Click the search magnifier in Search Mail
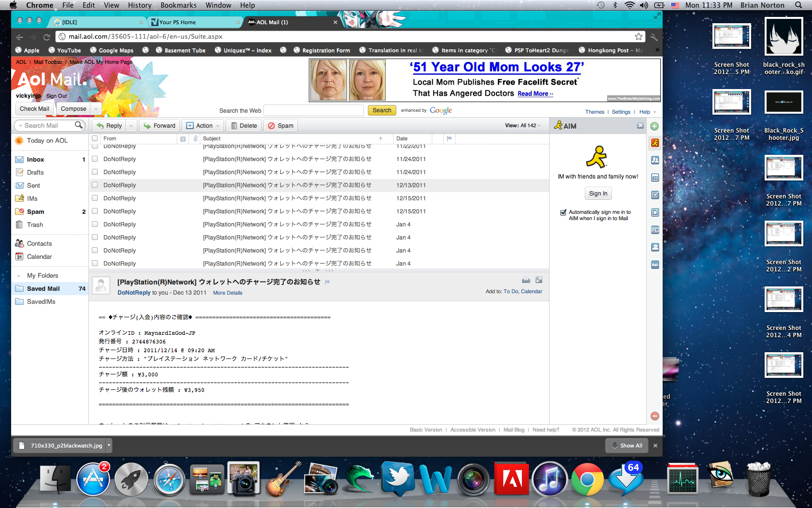 (x=79, y=125)
